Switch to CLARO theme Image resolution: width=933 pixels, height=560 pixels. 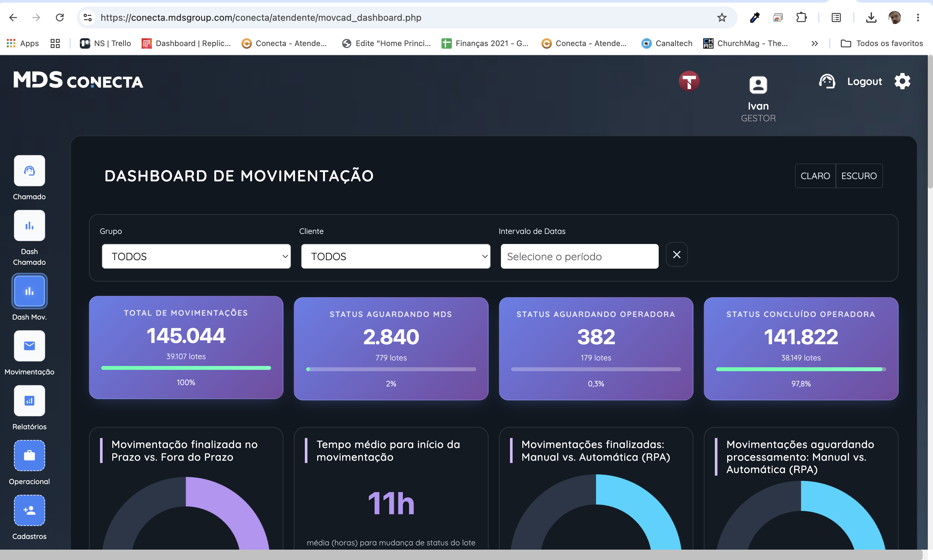click(x=815, y=176)
